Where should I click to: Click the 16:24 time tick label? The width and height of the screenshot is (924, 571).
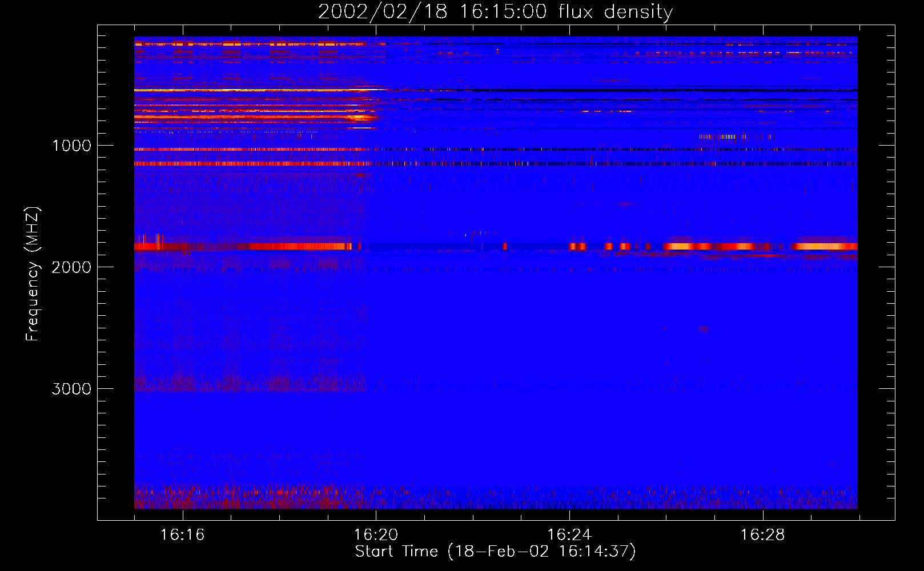click(569, 534)
